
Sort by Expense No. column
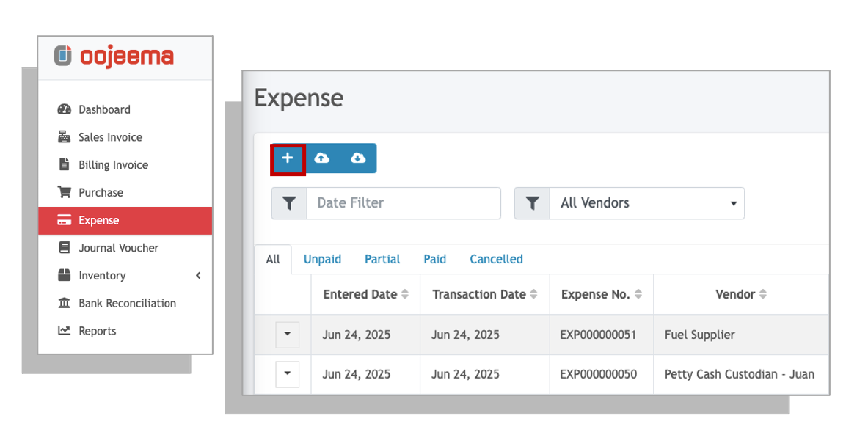(601, 294)
